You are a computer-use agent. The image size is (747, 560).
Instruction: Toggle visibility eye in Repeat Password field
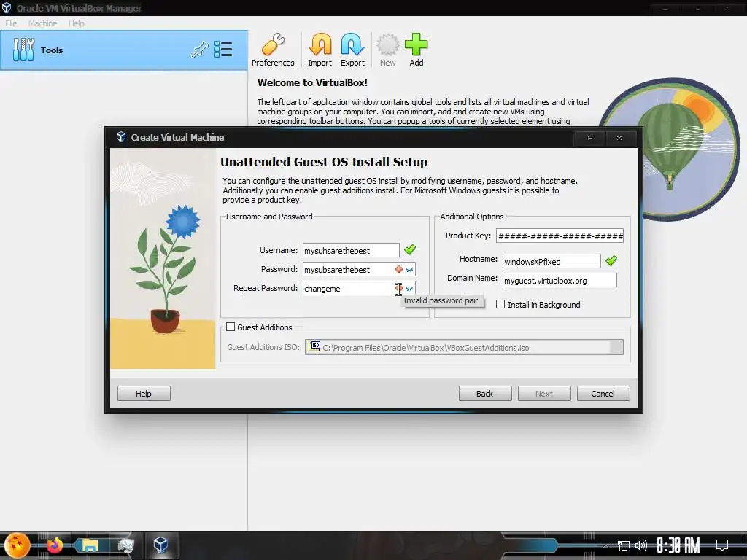(x=409, y=289)
